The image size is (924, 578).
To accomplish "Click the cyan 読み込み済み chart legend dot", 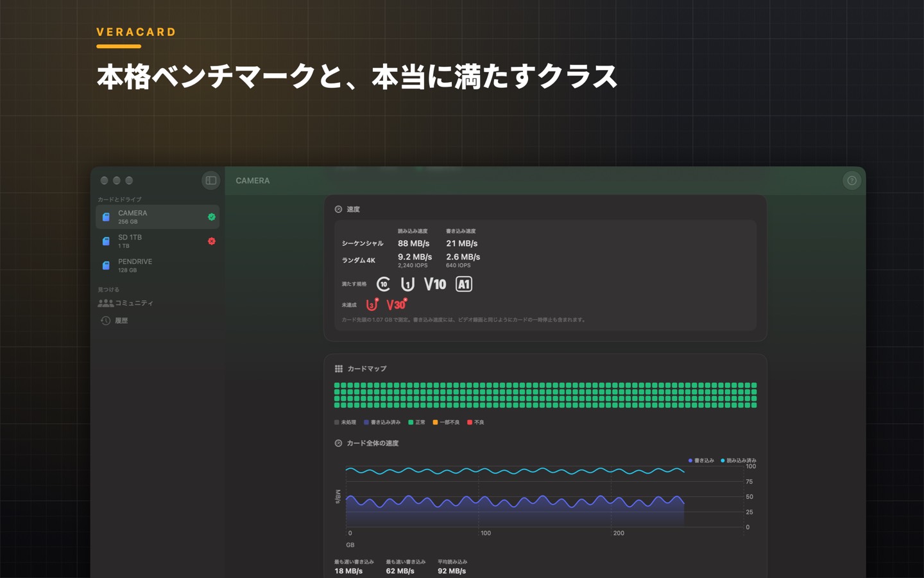I will (x=723, y=460).
